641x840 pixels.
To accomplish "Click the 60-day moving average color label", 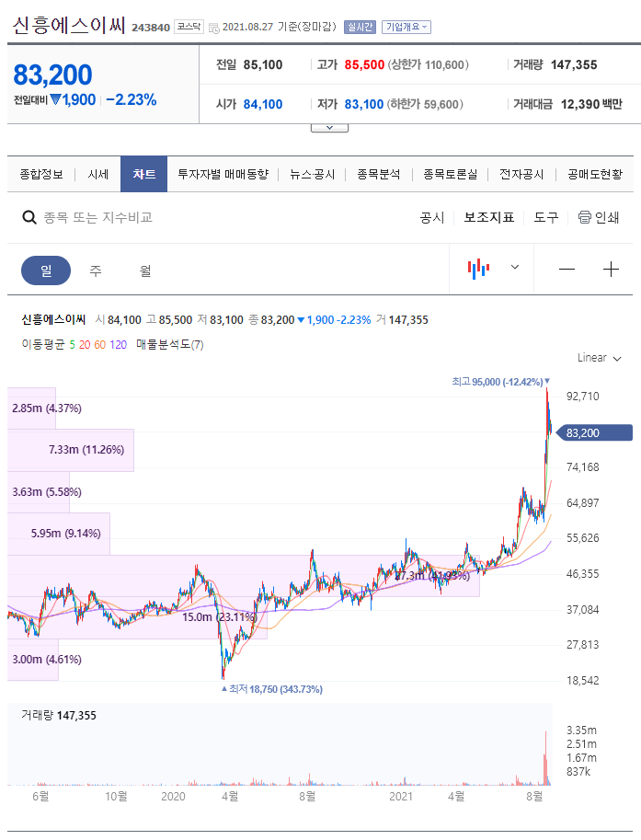I will [100, 344].
